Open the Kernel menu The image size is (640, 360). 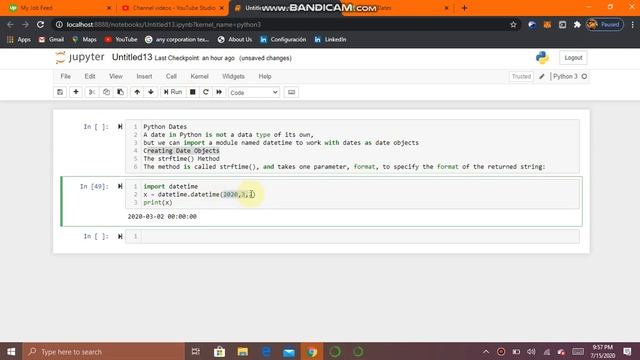click(x=200, y=76)
